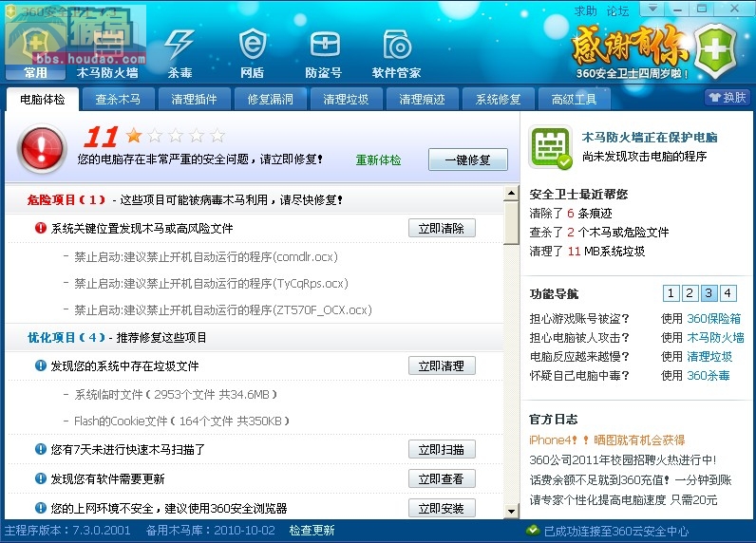
Task: Click 已成功连接至360云安全中心 status text
Action: click(x=615, y=531)
